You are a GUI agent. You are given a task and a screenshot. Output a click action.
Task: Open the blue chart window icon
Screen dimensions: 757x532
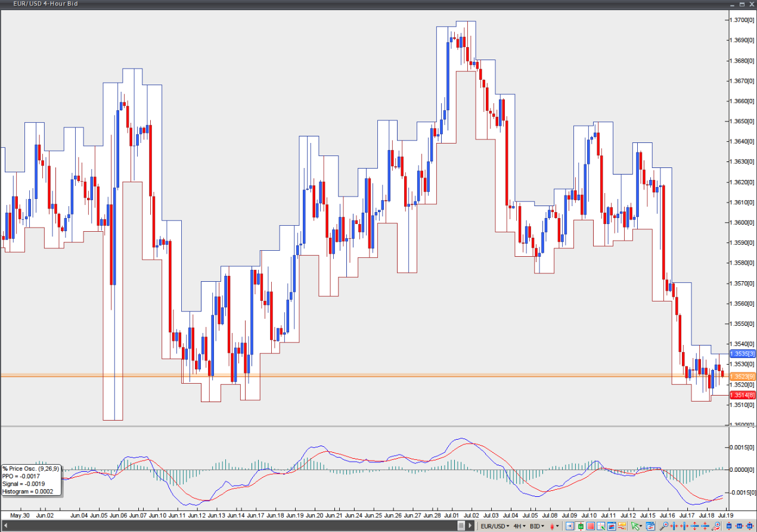[x=612, y=526]
